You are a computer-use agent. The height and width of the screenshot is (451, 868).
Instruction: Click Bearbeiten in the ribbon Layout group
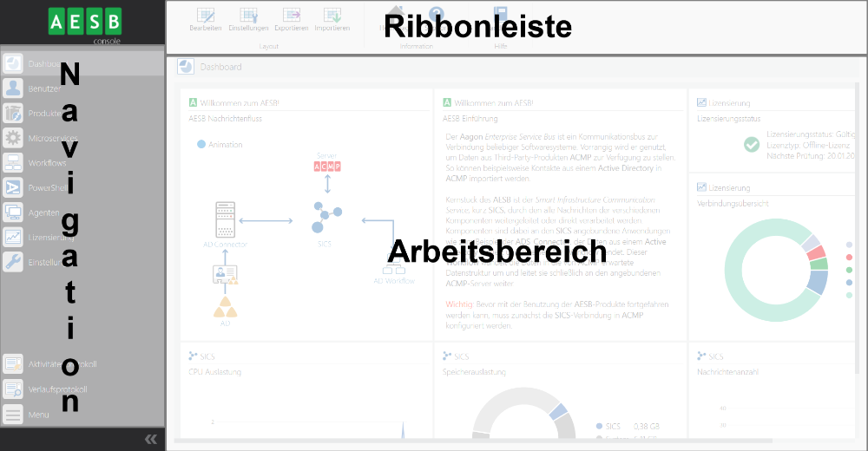pyautogui.click(x=206, y=19)
